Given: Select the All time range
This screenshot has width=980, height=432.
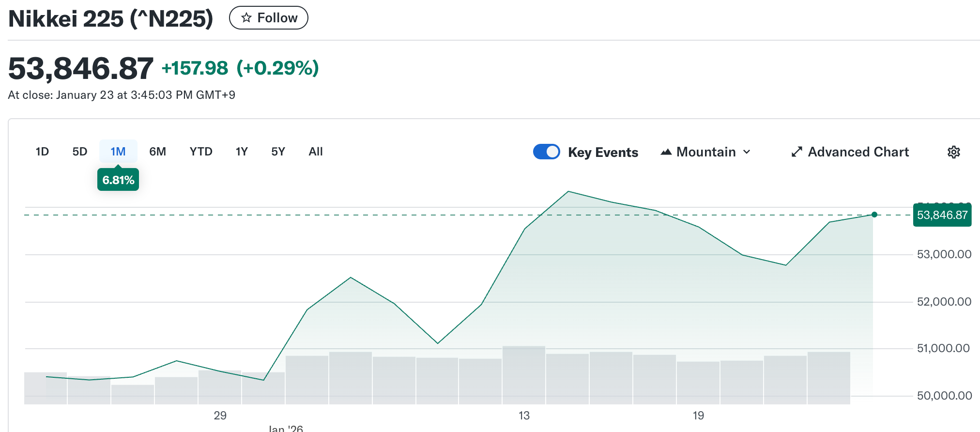Looking at the screenshot, I should point(316,152).
